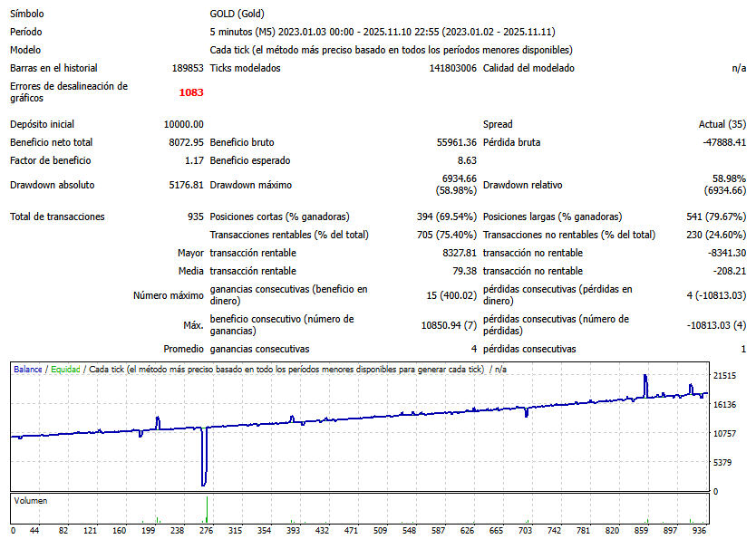756x539 pixels.
Task: Click the Calidad del modelado label
Action: (x=528, y=68)
